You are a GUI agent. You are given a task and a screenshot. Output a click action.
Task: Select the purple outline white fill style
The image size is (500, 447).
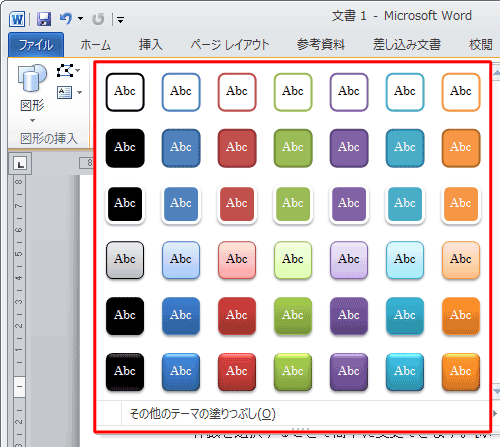click(x=349, y=92)
